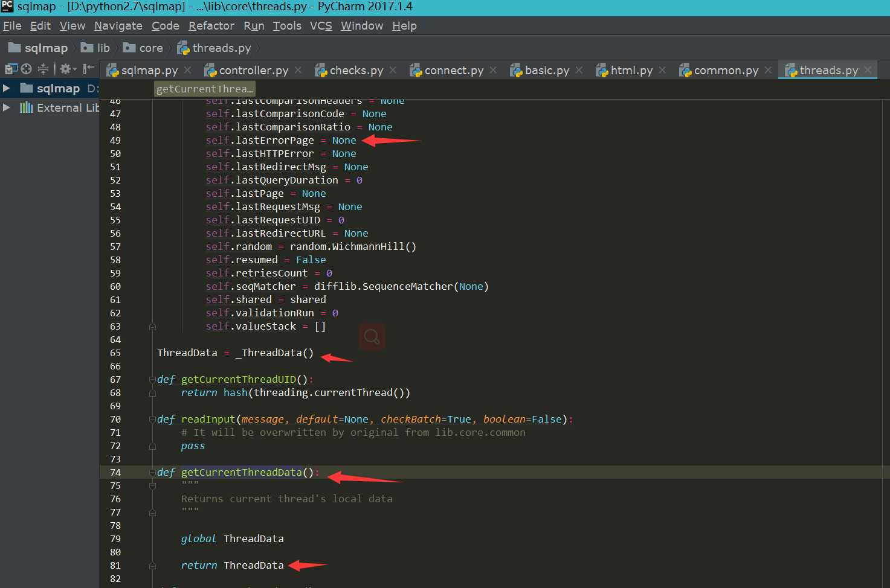The height and width of the screenshot is (588, 890).
Task: Click sqlmap breadcrumb in navigation bar
Action: (x=38, y=48)
